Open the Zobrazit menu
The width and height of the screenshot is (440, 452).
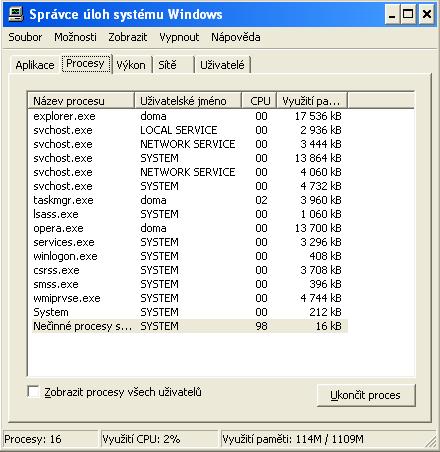point(128,37)
